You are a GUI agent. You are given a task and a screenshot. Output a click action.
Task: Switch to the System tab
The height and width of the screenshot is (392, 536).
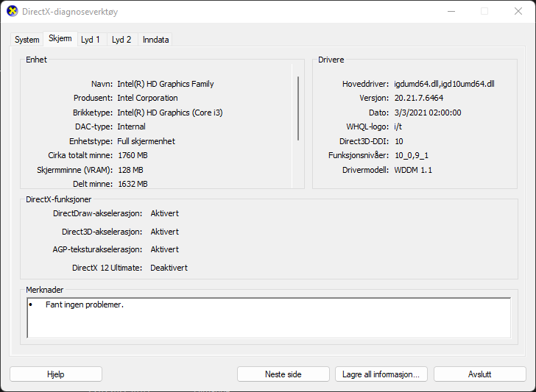coord(27,40)
